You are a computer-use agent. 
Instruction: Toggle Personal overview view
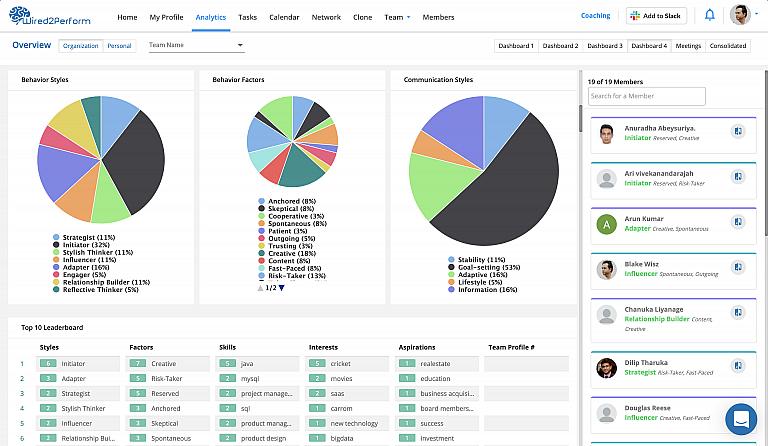point(119,46)
